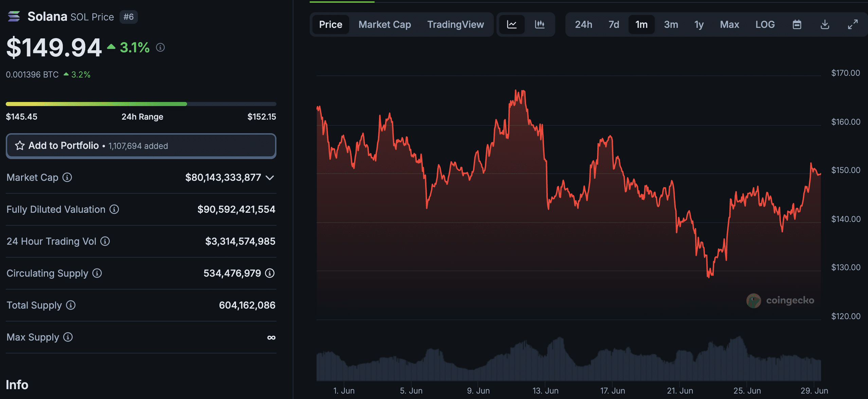
Task: Select the Market Cap chart tab
Action: click(384, 24)
